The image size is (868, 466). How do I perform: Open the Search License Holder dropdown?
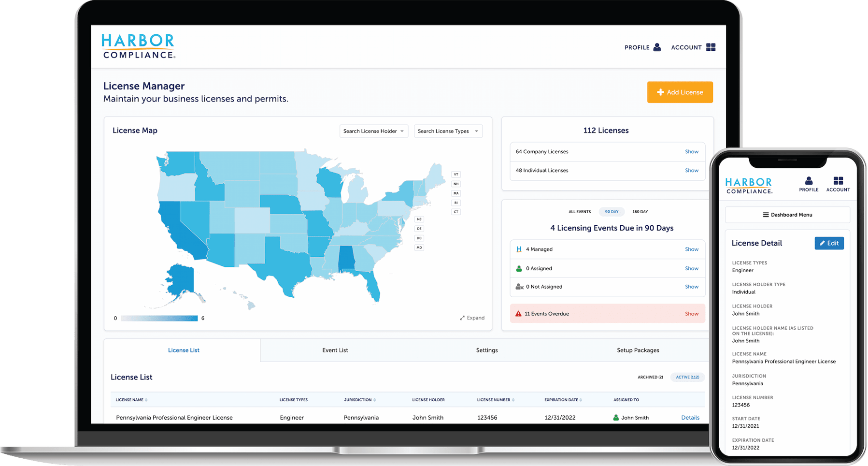coord(373,131)
